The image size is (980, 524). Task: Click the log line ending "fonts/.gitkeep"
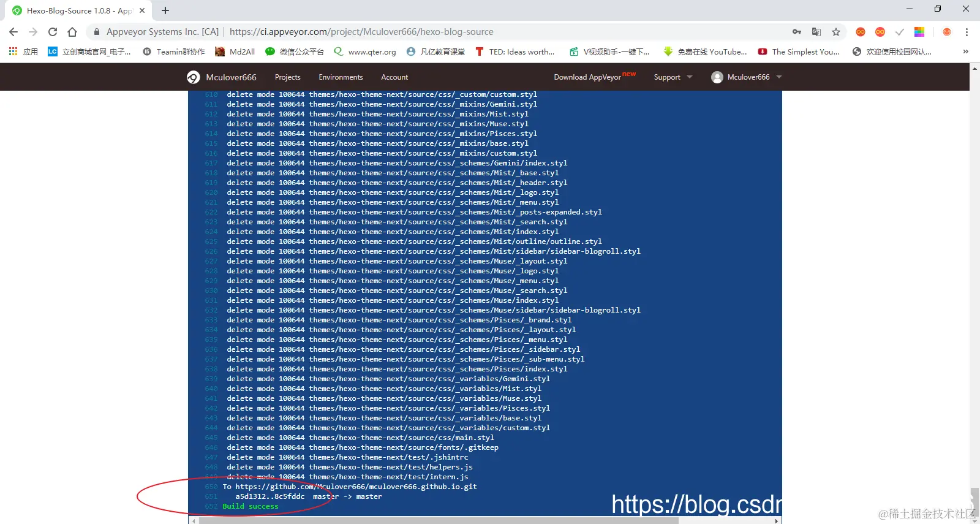pyautogui.click(x=363, y=447)
